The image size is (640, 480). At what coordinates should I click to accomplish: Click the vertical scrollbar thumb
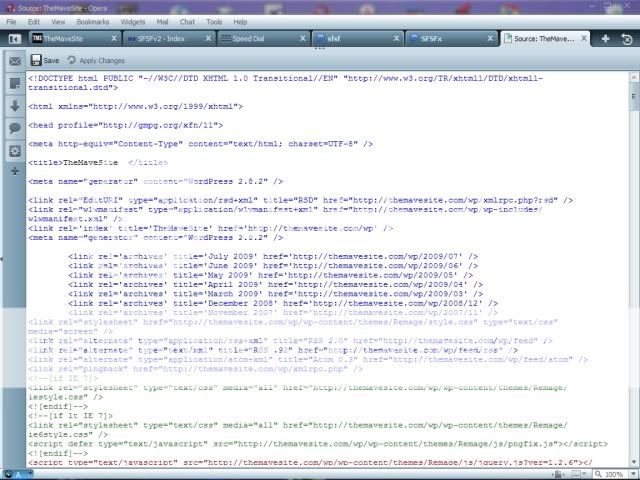(x=634, y=96)
